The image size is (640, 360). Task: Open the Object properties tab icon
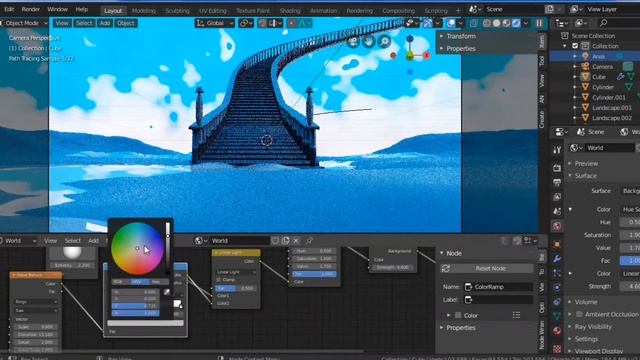(557, 244)
